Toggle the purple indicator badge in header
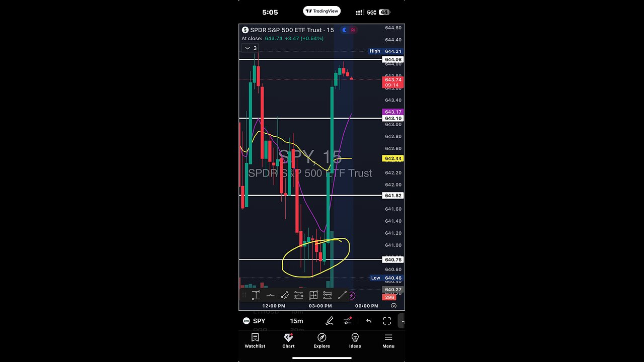The height and width of the screenshot is (362, 644). (353, 30)
